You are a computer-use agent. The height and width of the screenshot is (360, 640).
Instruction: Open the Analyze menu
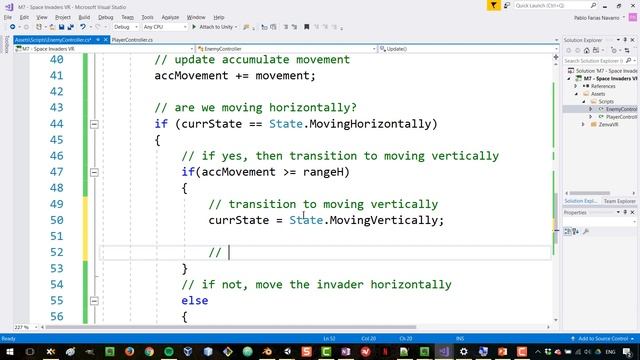170,17
